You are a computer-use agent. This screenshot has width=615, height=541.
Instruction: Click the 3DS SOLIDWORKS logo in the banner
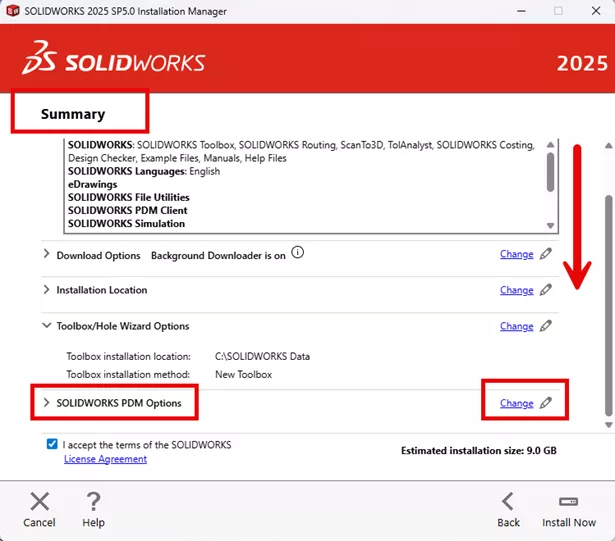(113, 58)
